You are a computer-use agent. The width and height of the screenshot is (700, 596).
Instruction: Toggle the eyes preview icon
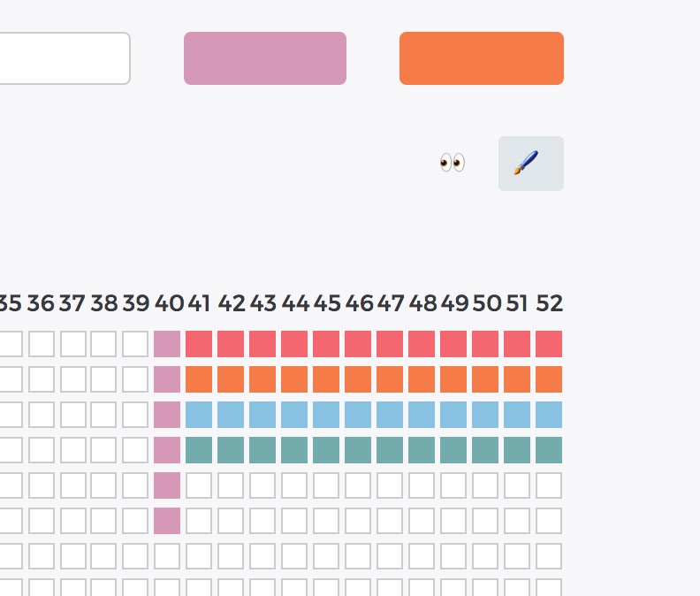(453, 162)
